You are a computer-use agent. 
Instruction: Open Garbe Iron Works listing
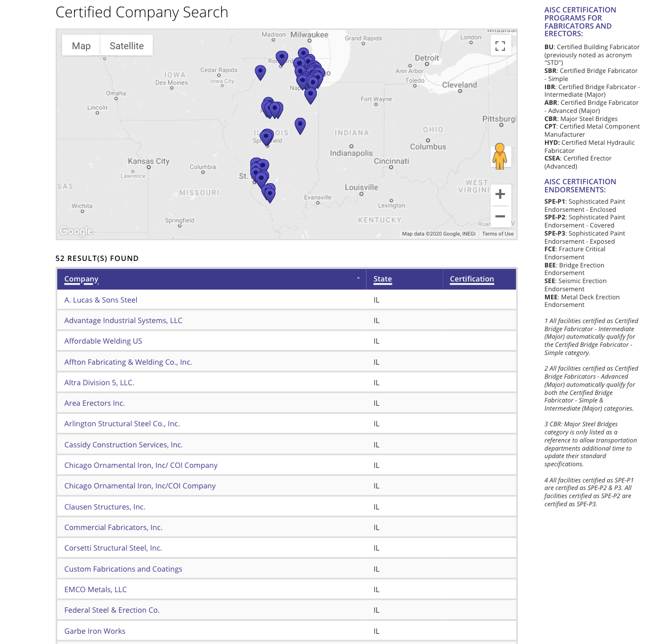(95, 631)
